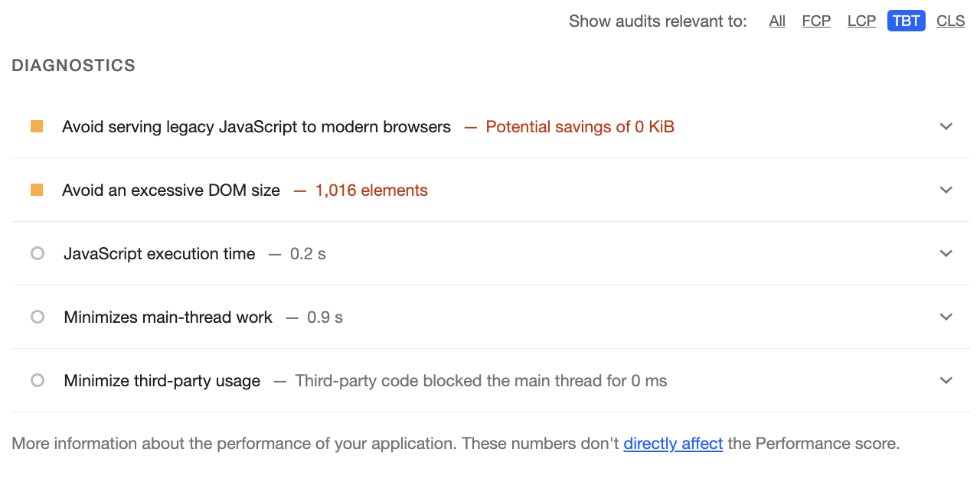This screenshot has width=980, height=485.
Task: Expand the main-thread work chevron
Action: [x=946, y=317]
